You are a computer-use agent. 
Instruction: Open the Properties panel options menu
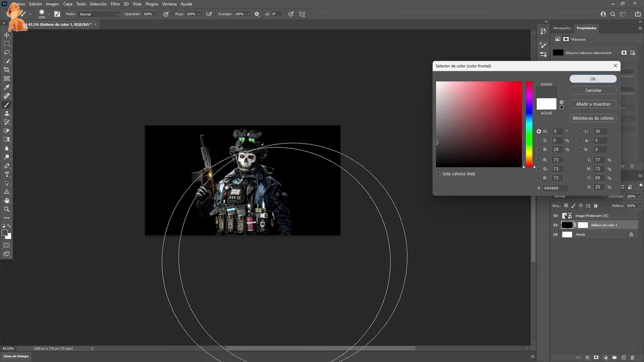pos(640,28)
